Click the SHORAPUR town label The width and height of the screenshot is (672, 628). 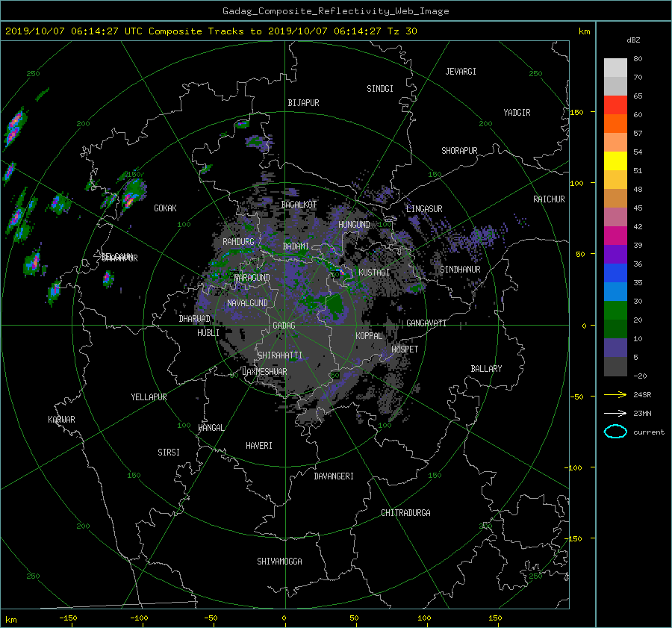pos(459,151)
